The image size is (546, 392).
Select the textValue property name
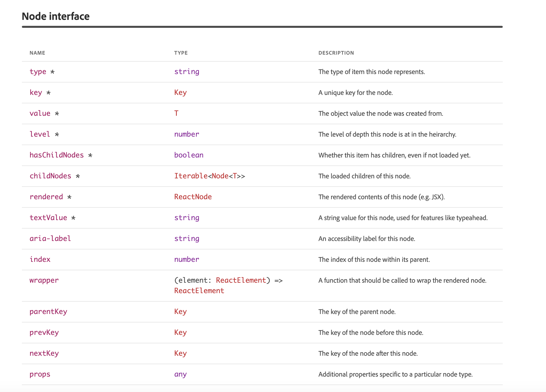(x=48, y=218)
